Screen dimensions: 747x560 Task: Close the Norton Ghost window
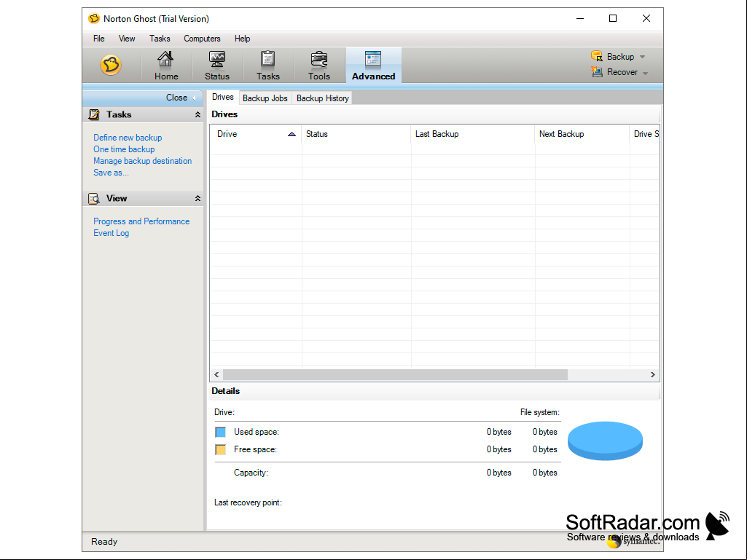(x=646, y=19)
